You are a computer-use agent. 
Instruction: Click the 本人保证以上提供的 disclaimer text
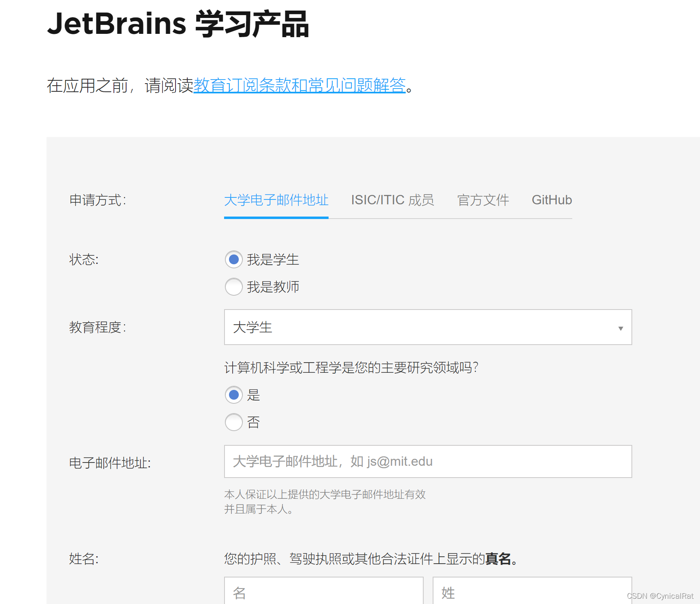click(x=325, y=502)
